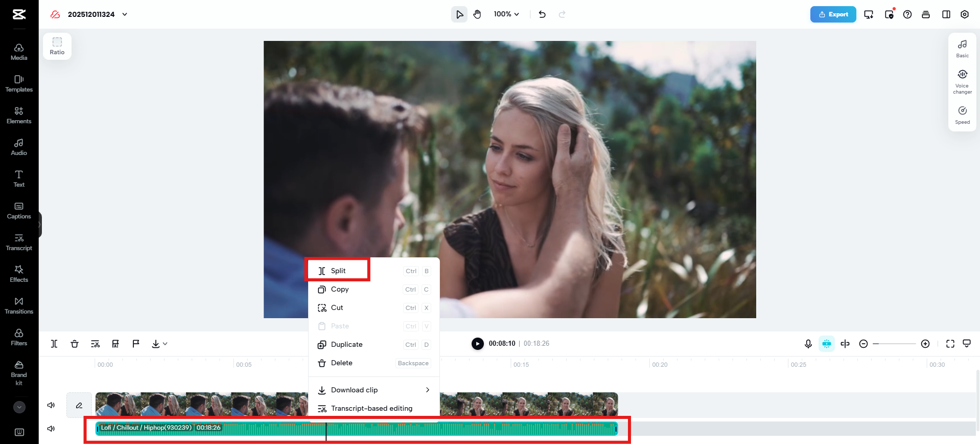
Task: Expand the Download clip submenu
Action: tap(374, 390)
